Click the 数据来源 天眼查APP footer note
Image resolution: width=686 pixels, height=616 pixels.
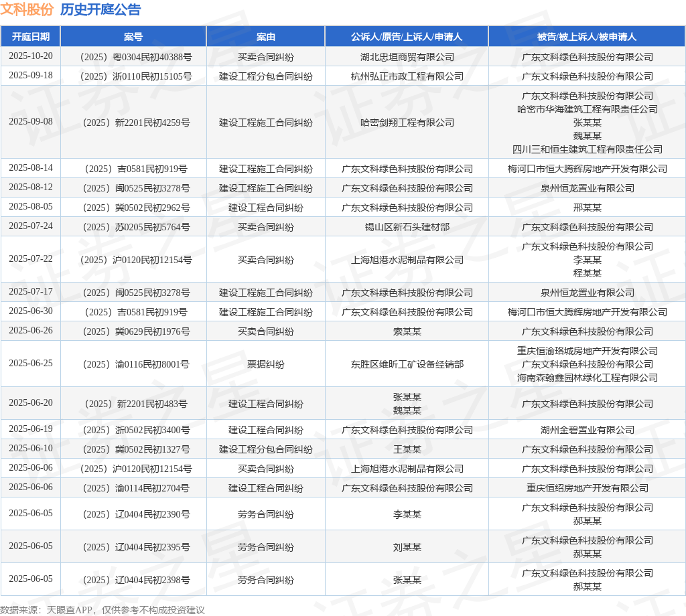click(102, 610)
